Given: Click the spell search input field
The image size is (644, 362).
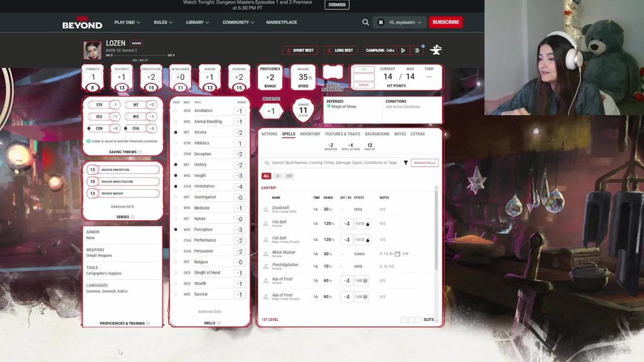Looking at the screenshot, I should [331, 163].
